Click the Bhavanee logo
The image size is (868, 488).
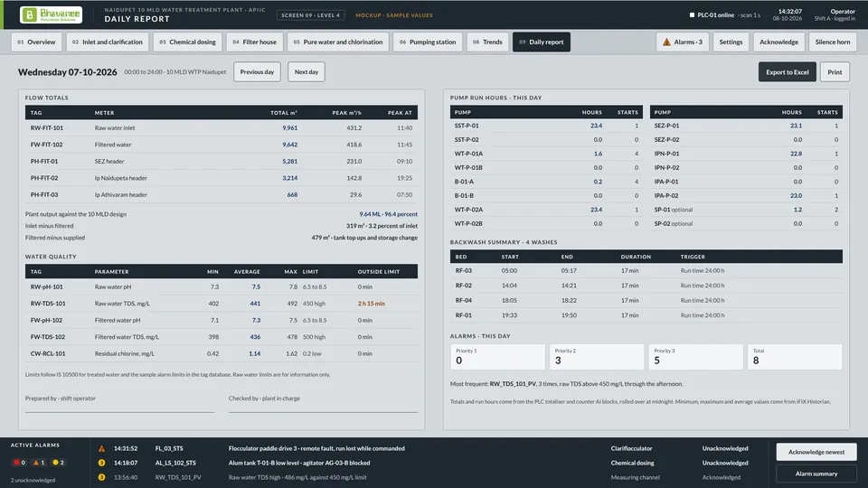[x=51, y=15]
